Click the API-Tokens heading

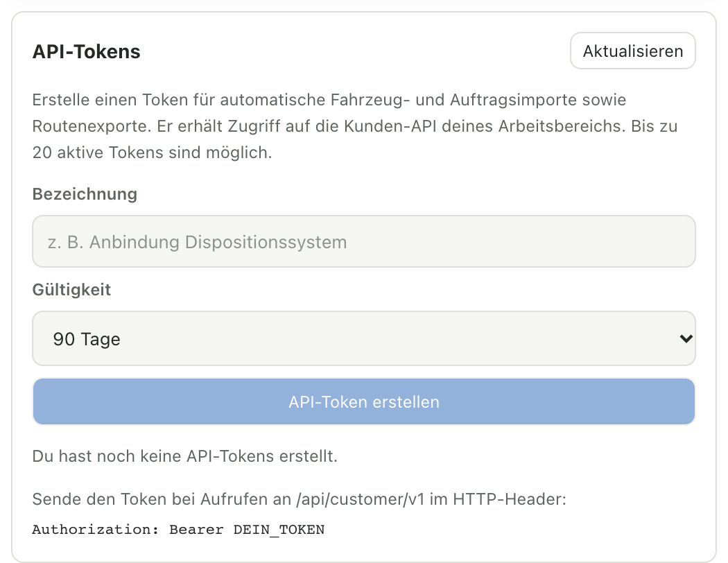tap(87, 51)
